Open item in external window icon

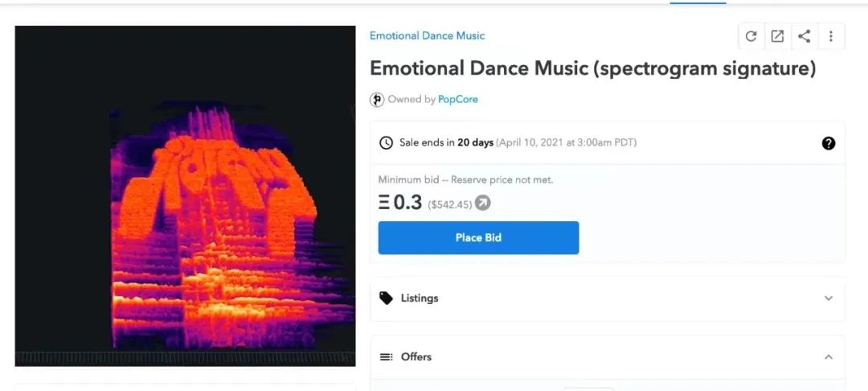pos(778,36)
